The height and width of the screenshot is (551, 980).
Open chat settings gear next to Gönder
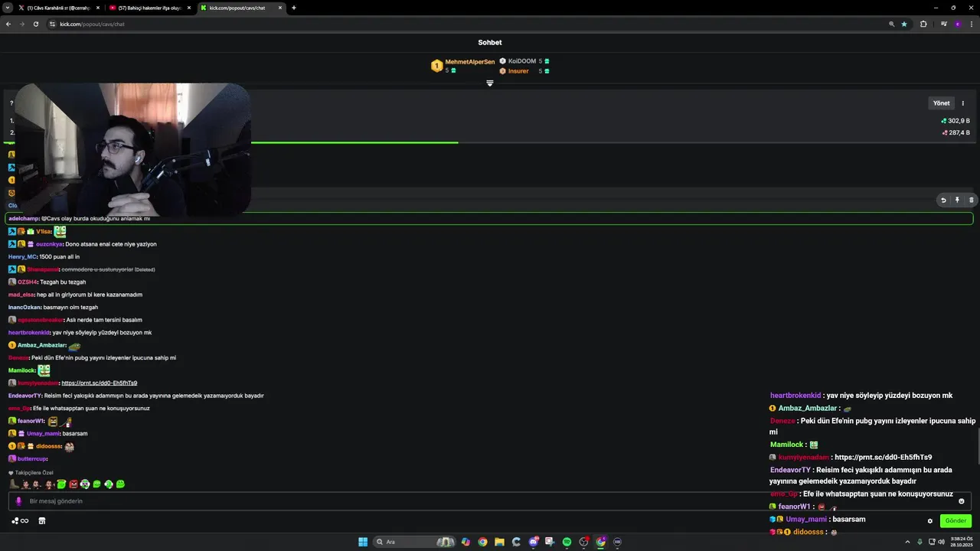930,521
